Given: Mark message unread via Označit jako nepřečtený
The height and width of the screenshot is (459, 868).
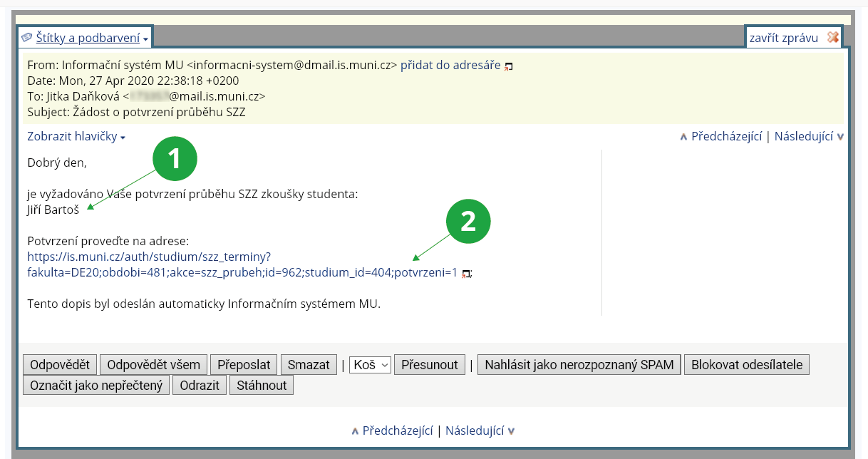Looking at the screenshot, I should [96, 386].
